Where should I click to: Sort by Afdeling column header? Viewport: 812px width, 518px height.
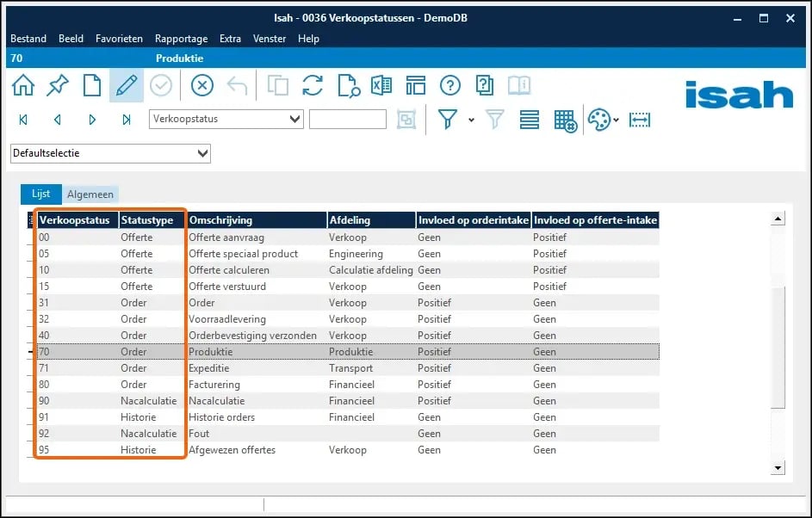tap(371, 220)
